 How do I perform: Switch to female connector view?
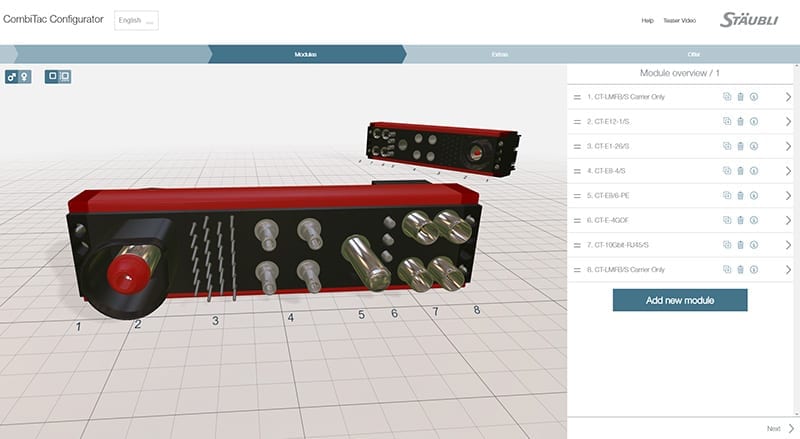coord(24,76)
